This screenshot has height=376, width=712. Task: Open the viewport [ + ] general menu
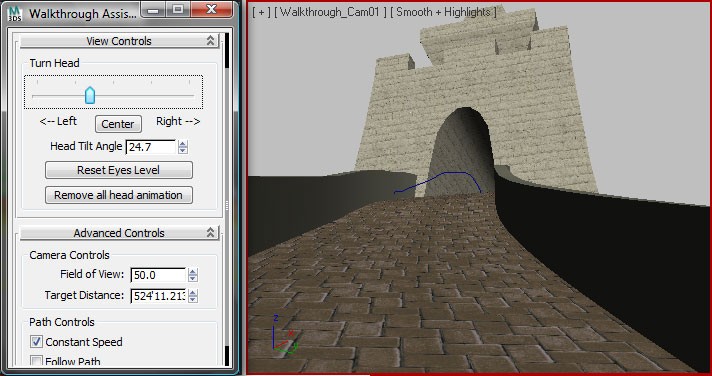tap(261, 12)
